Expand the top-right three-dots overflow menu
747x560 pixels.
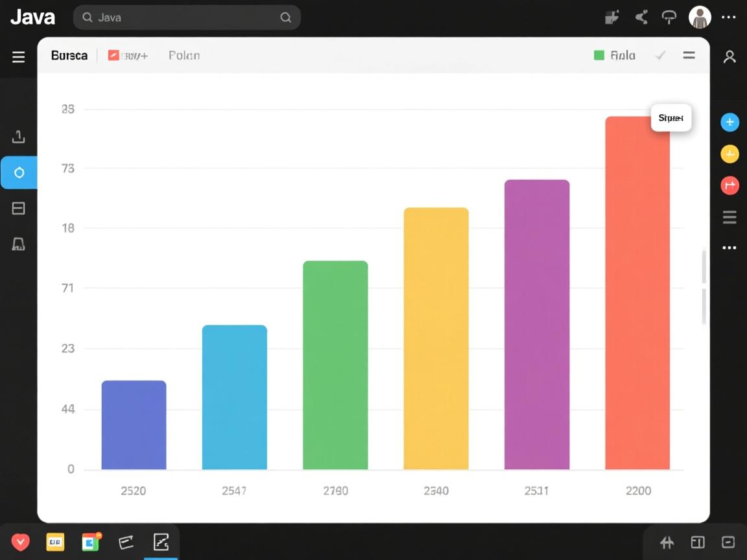pyautogui.click(x=729, y=17)
